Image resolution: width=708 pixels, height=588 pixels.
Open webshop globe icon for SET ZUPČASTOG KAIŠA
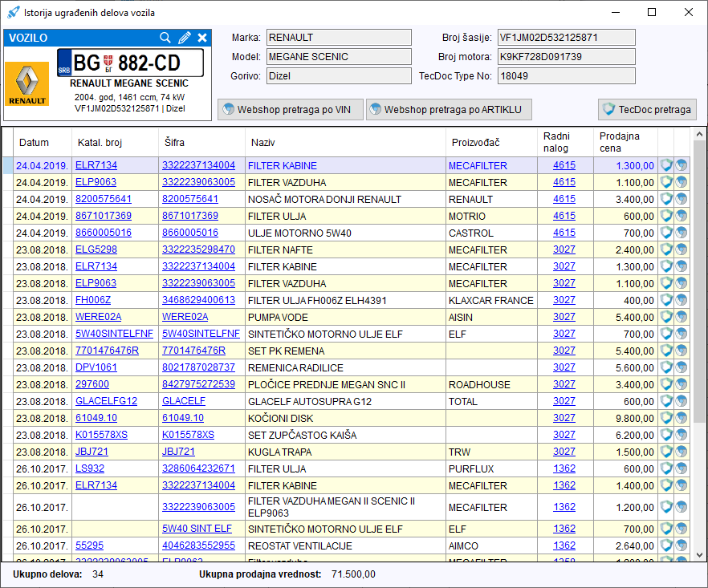point(682,435)
